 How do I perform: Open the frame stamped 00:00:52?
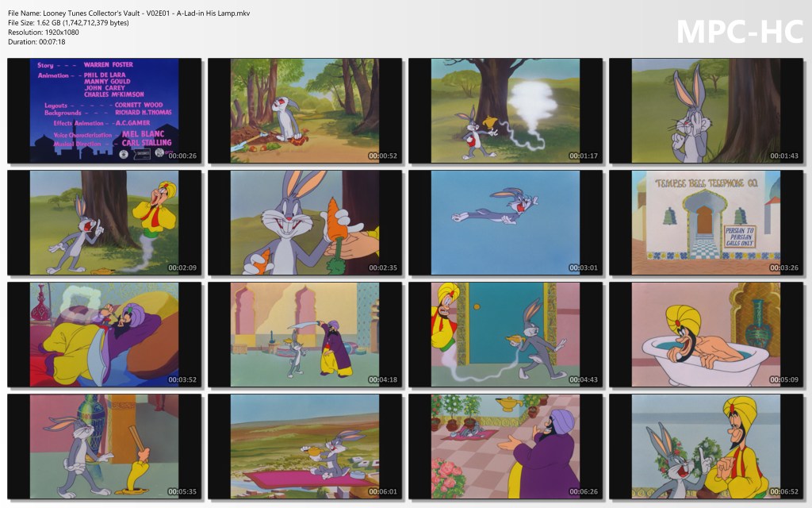coord(305,110)
